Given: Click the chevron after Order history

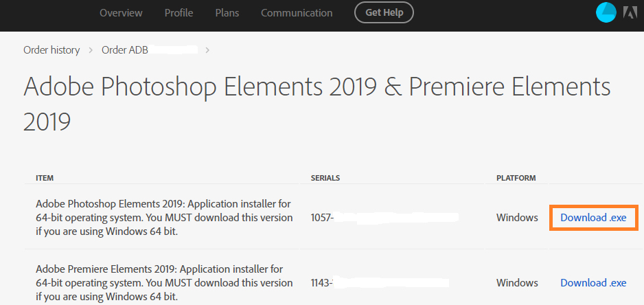Looking at the screenshot, I should coord(91,49).
